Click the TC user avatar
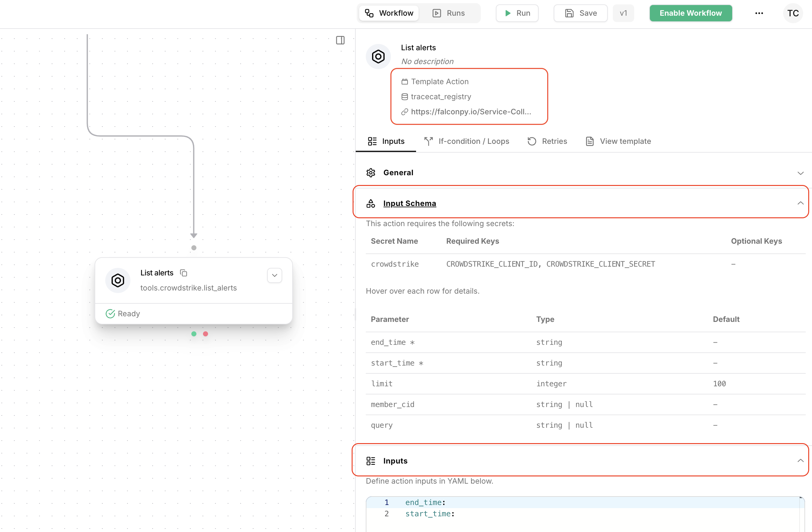Viewport: 812px width, 532px height. pos(793,13)
